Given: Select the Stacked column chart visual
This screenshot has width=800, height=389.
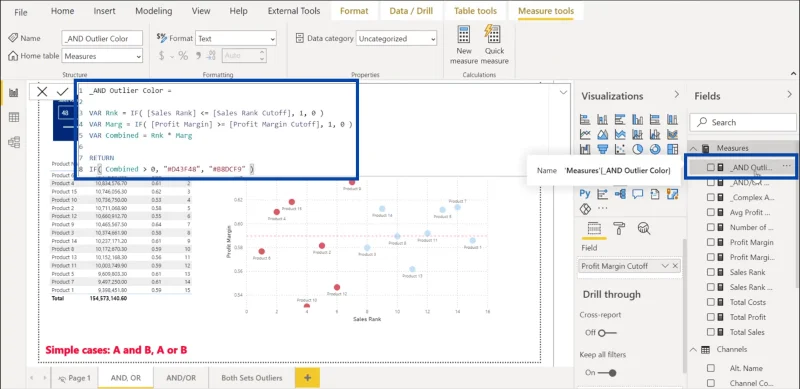Looking at the screenshot, I should [603, 119].
